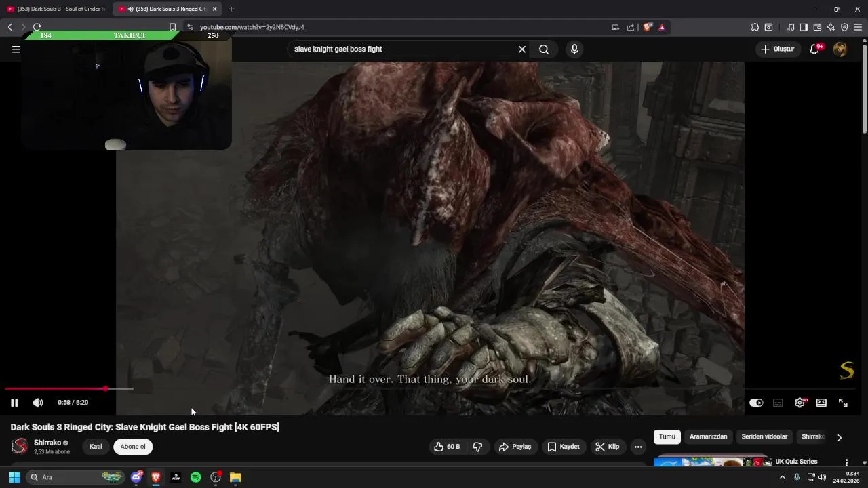Open Brave Shields lion icon
Screen dimensions: 868x488
point(648,27)
